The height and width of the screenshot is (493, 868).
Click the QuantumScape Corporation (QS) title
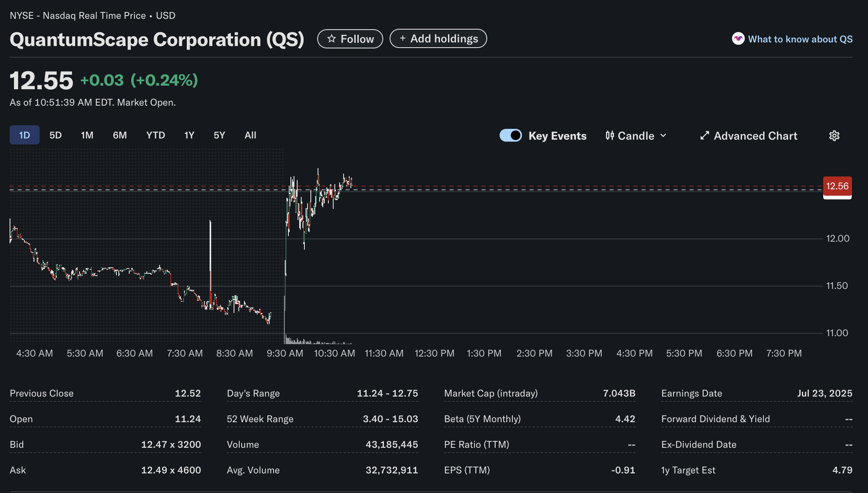coord(157,40)
